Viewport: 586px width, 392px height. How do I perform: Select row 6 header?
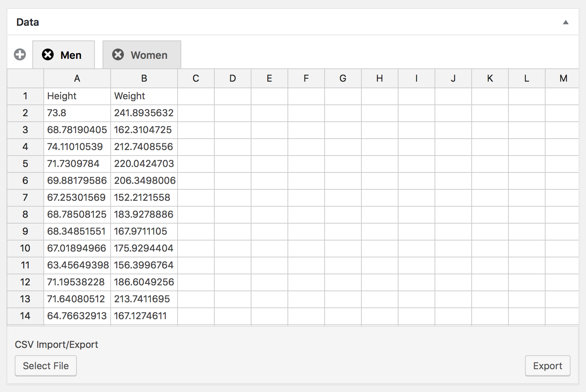25,181
